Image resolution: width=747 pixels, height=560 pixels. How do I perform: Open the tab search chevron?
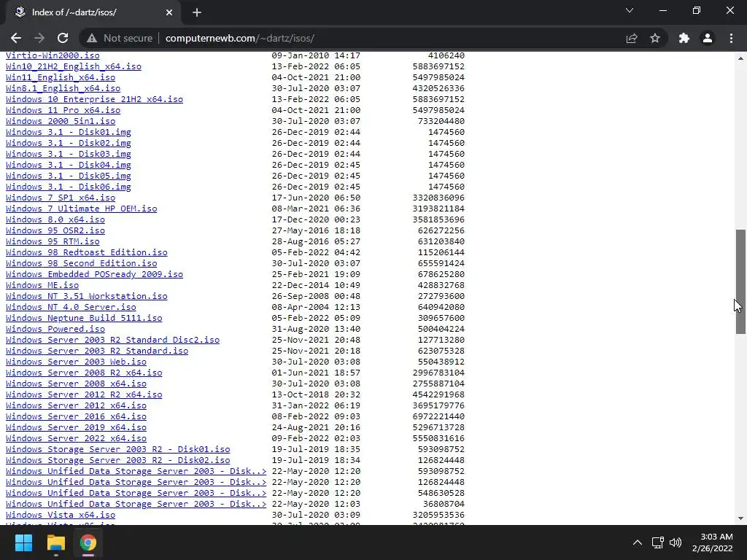[630, 10]
